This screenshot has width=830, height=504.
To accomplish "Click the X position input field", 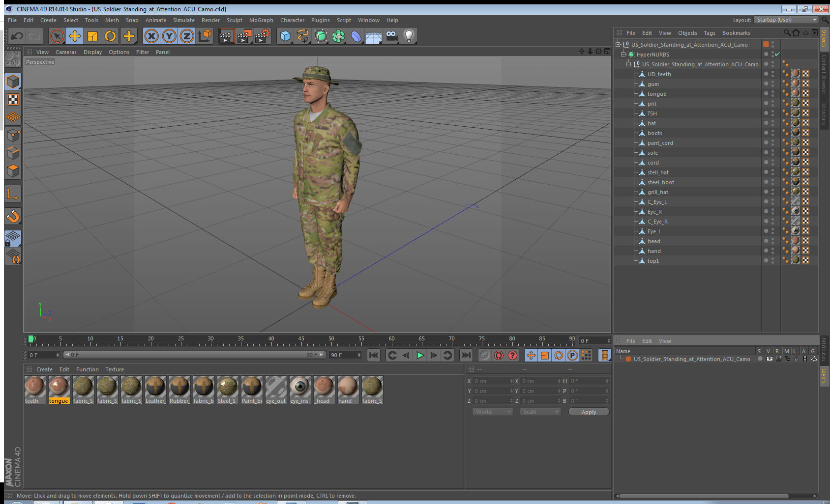I will (492, 381).
